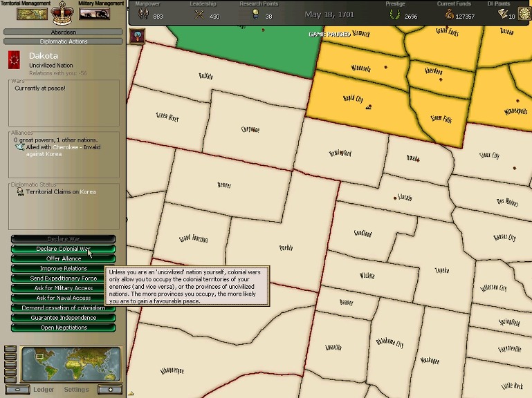The height and width of the screenshot is (398, 532).
Task: Open the Settings menu
Action: [76, 390]
